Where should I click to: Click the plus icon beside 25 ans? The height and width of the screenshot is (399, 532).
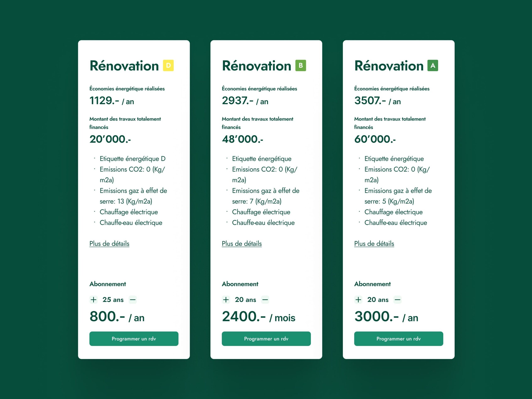[x=94, y=300]
